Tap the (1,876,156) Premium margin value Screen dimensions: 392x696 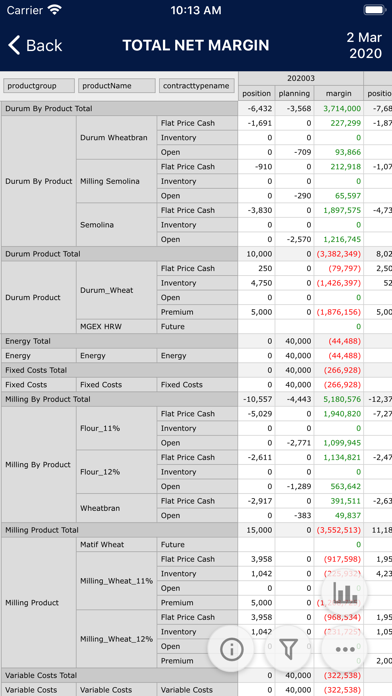click(x=339, y=312)
